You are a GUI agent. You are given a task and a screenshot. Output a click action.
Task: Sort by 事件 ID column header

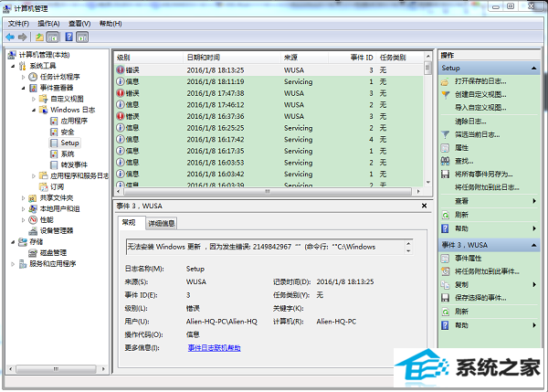[352, 58]
